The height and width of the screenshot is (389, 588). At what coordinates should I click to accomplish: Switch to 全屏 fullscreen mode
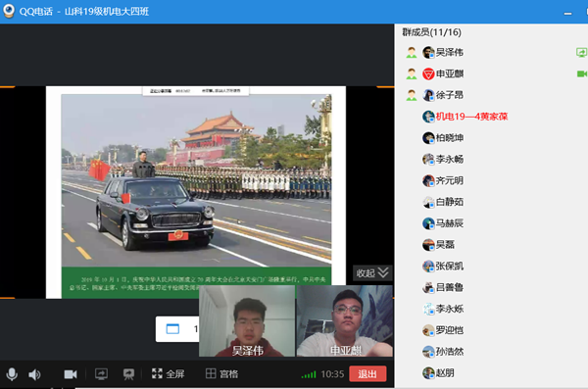(168, 373)
